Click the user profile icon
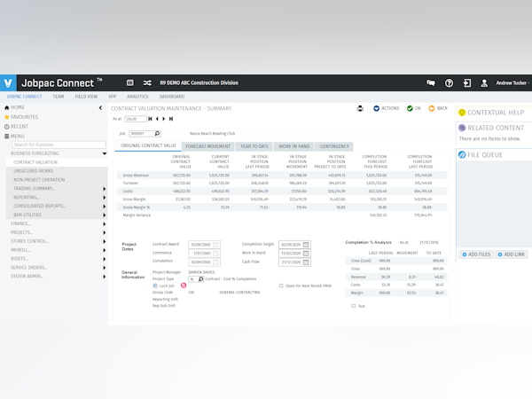Image resolution: width=532 pixels, height=399 pixels. pos(484,83)
